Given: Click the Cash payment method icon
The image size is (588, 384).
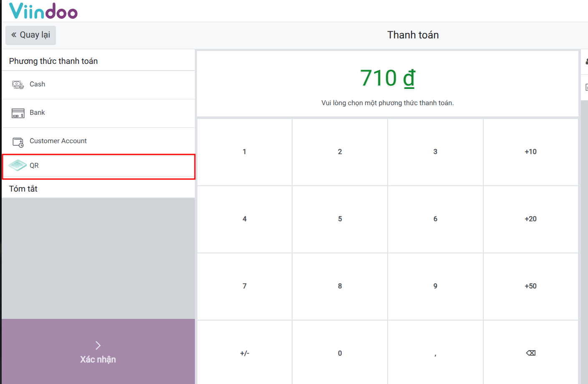Looking at the screenshot, I should (18, 85).
